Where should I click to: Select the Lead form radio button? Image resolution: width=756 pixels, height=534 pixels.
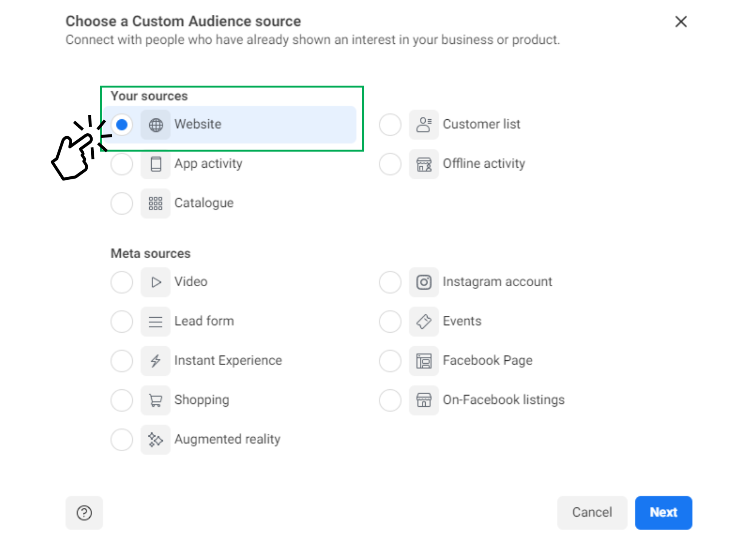[122, 321]
